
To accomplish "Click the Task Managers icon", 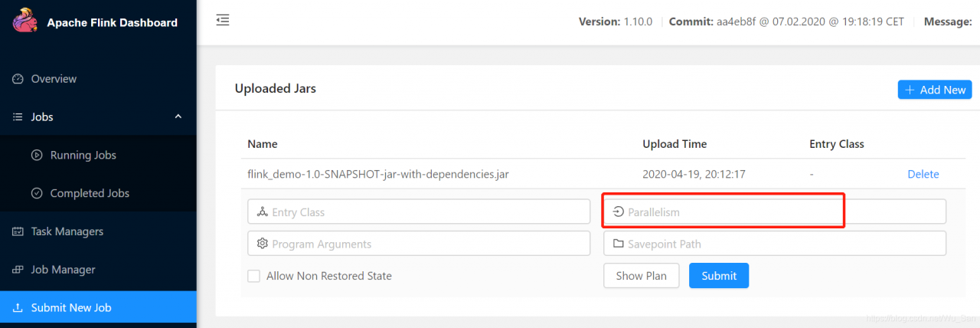I will (18, 231).
